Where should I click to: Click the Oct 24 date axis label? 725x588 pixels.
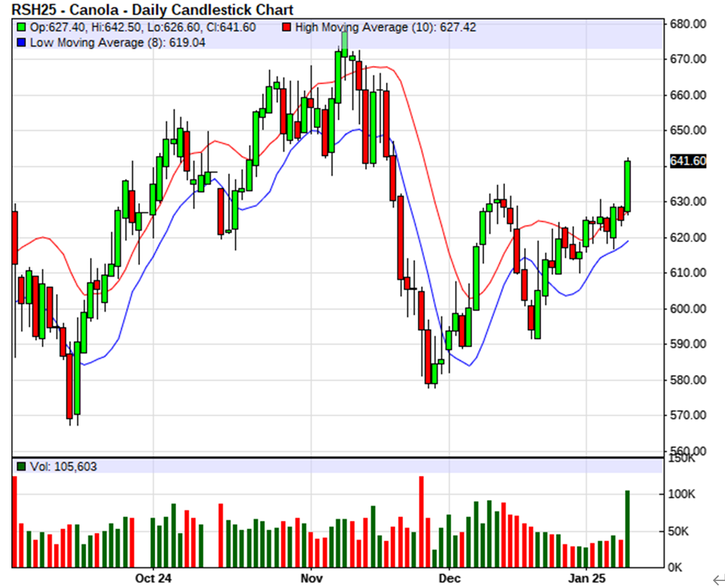click(x=153, y=578)
